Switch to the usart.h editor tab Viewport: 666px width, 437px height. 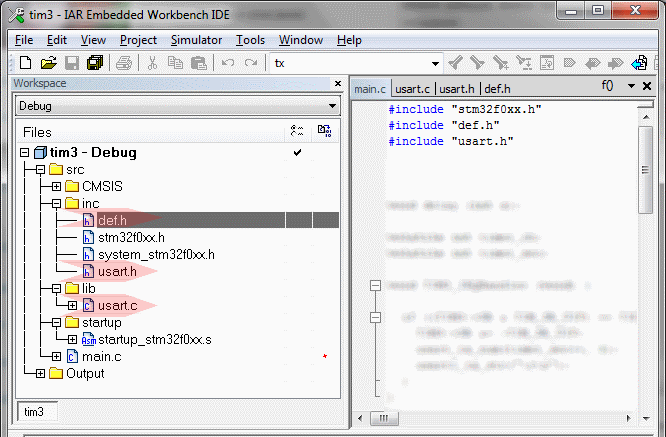[457, 89]
